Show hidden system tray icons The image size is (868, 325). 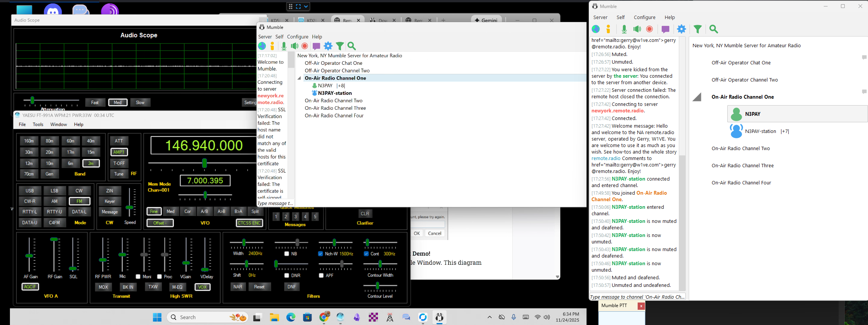(x=490, y=317)
